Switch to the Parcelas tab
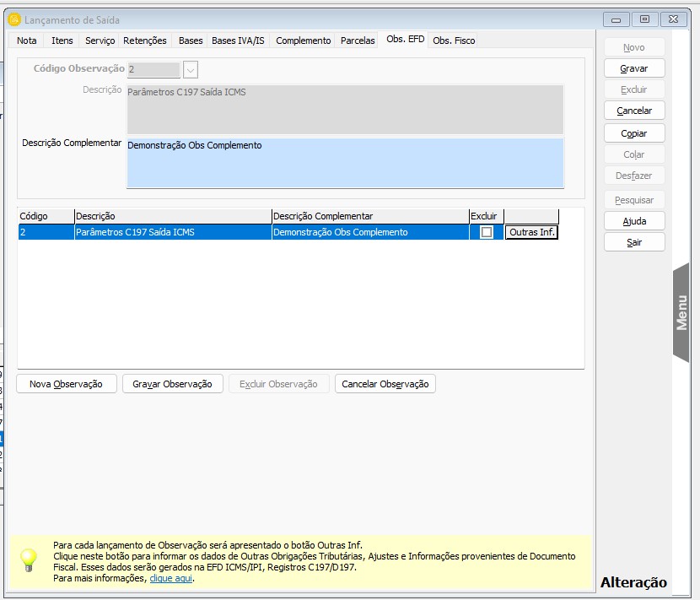The image size is (700, 600). [x=358, y=41]
